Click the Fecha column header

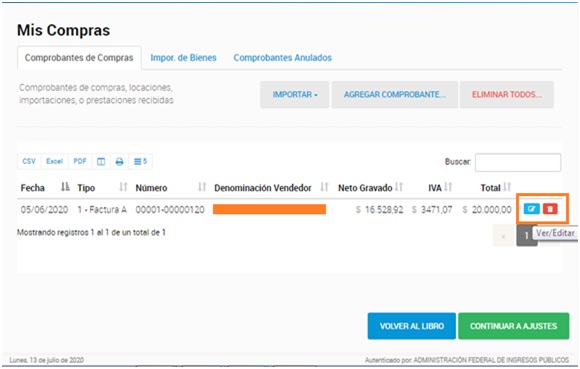point(33,188)
